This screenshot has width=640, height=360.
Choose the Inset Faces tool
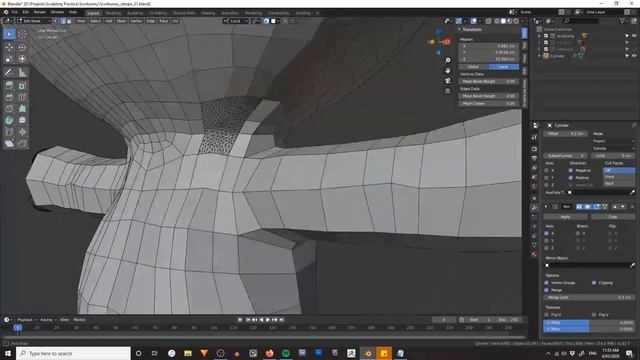click(22, 86)
